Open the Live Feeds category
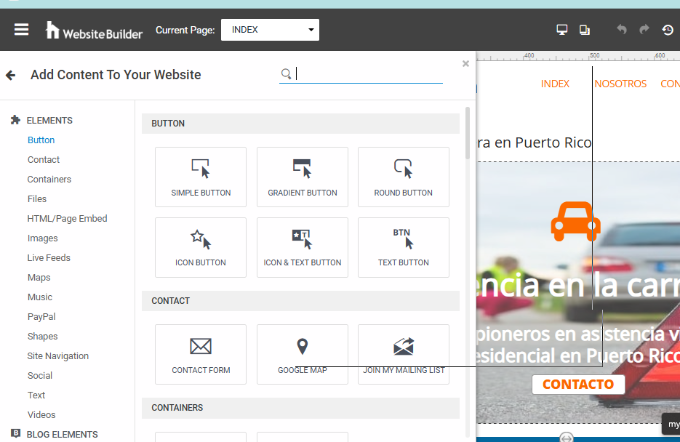Viewport: 680px width, 442px height. 49,258
